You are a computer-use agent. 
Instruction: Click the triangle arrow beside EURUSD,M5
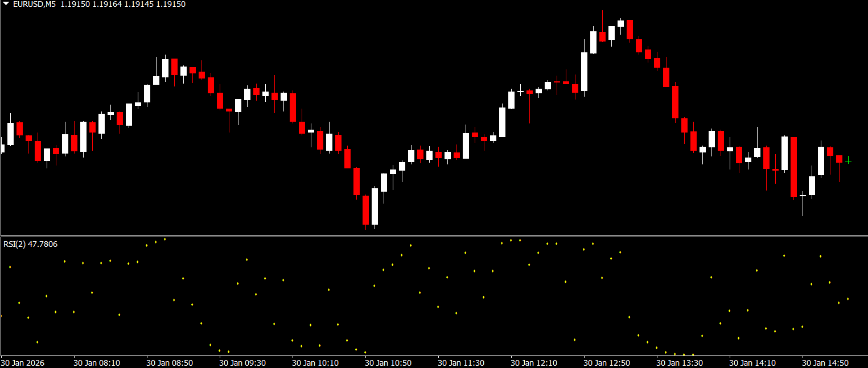[x=6, y=4]
